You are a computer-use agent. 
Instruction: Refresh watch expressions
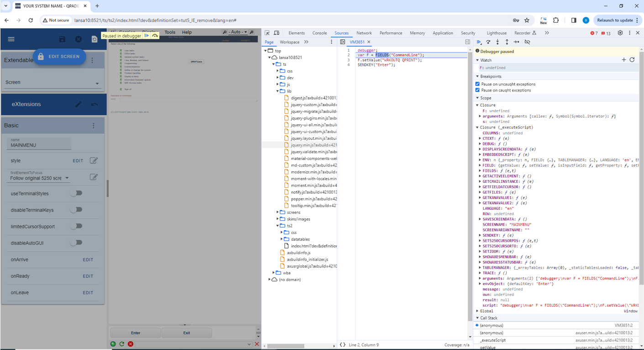pyautogui.click(x=632, y=60)
